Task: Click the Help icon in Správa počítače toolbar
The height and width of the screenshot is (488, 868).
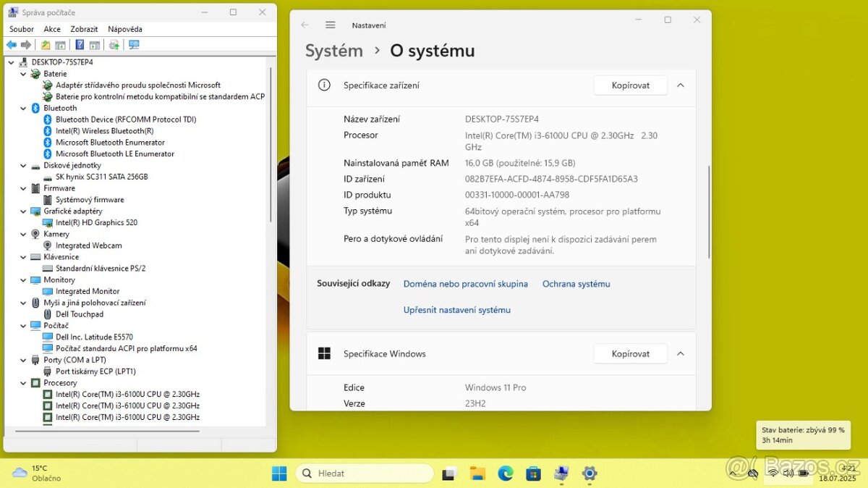Action: pos(80,45)
